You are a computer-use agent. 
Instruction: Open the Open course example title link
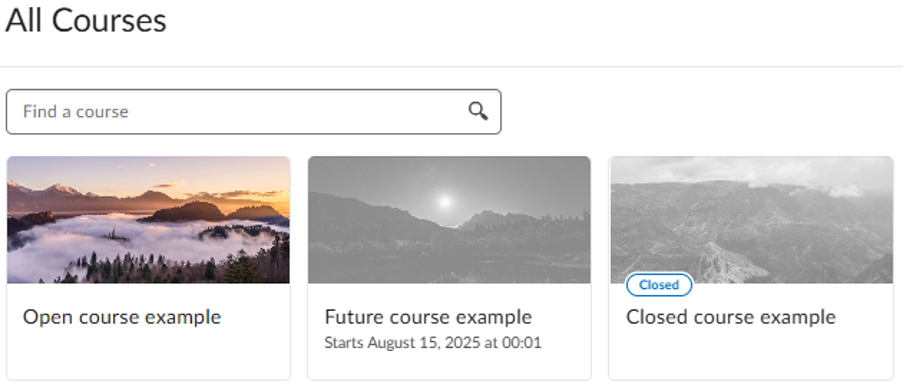click(122, 317)
